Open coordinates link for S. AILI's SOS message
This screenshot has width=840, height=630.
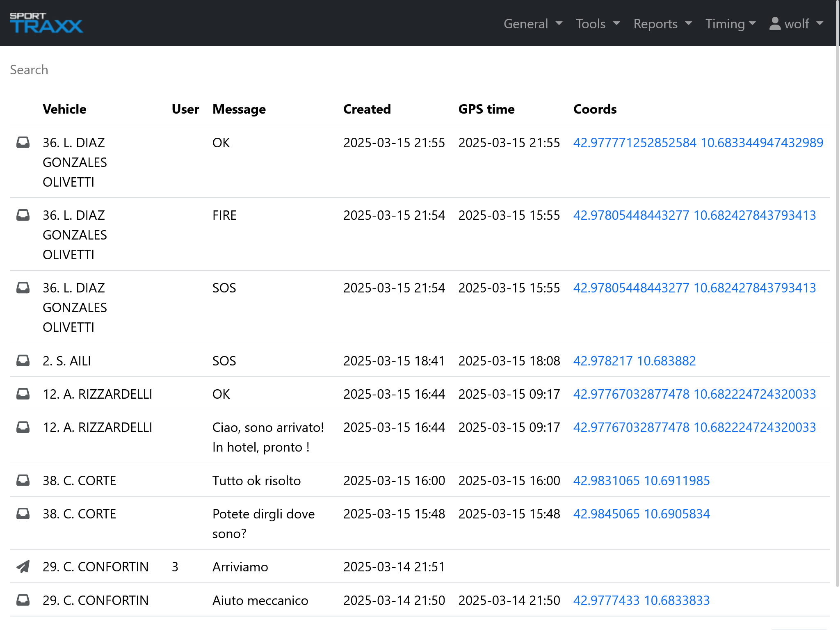(634, 361)
